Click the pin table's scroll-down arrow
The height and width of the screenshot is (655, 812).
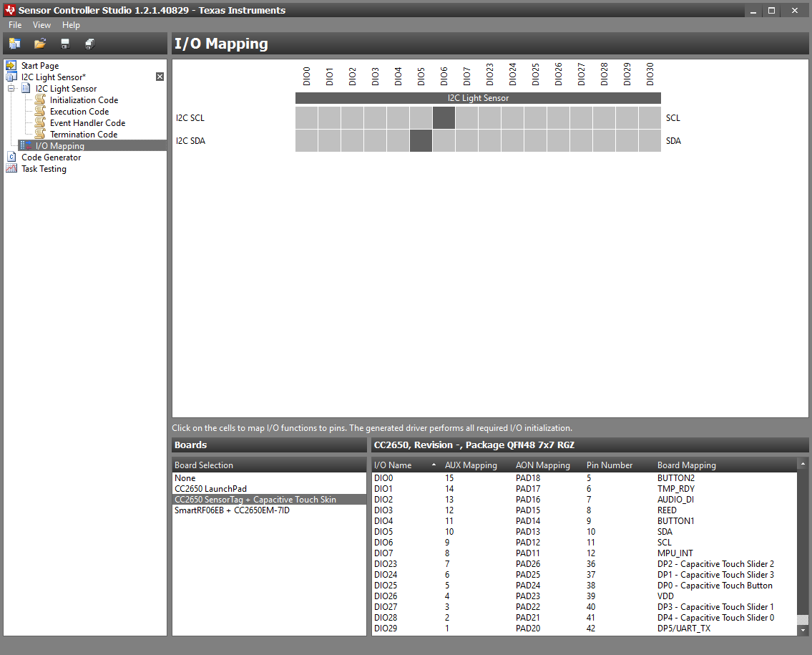click(x=803, y=630)
